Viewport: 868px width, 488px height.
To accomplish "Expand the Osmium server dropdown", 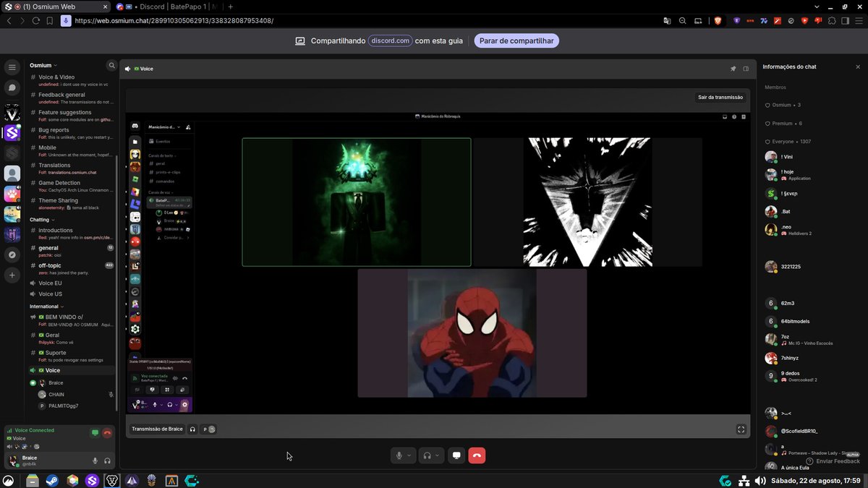I will 43,65.
